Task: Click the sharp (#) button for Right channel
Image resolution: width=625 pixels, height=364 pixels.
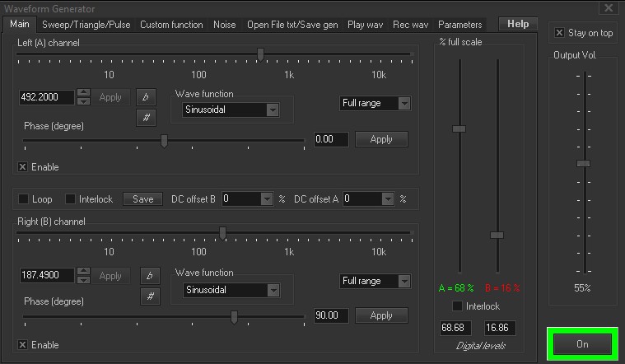Action: pyautogui.click(x=150, y=296)
